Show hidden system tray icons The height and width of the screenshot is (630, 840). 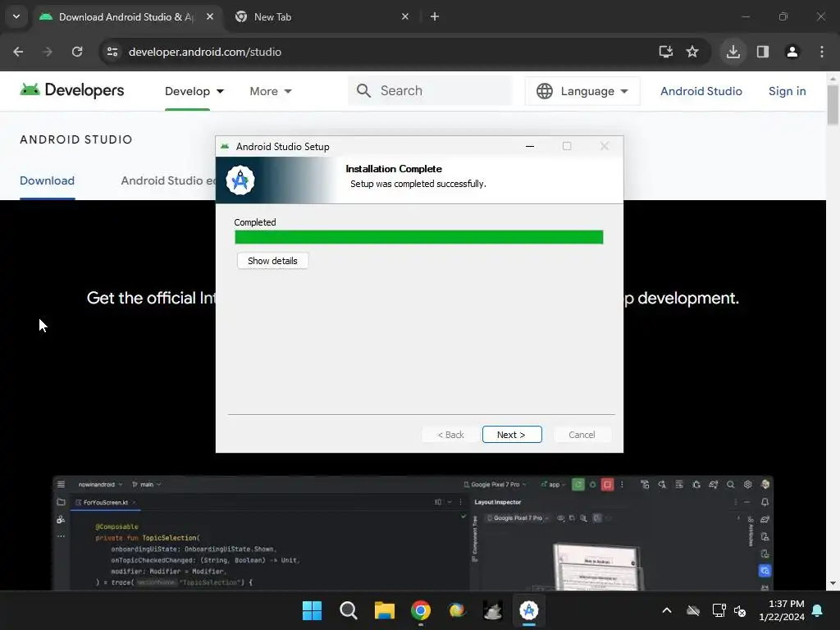point(667,610)
